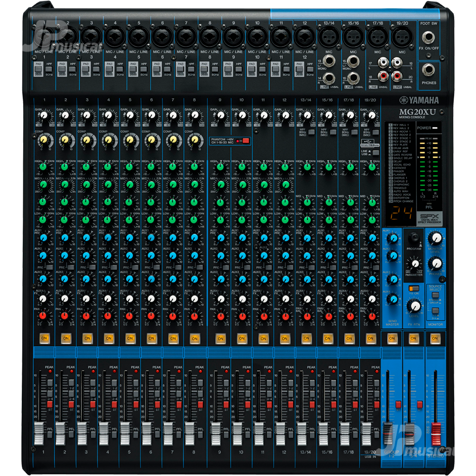Click the 'KARAOKE' effect label
476x476 pixels.
click(399, 168)
